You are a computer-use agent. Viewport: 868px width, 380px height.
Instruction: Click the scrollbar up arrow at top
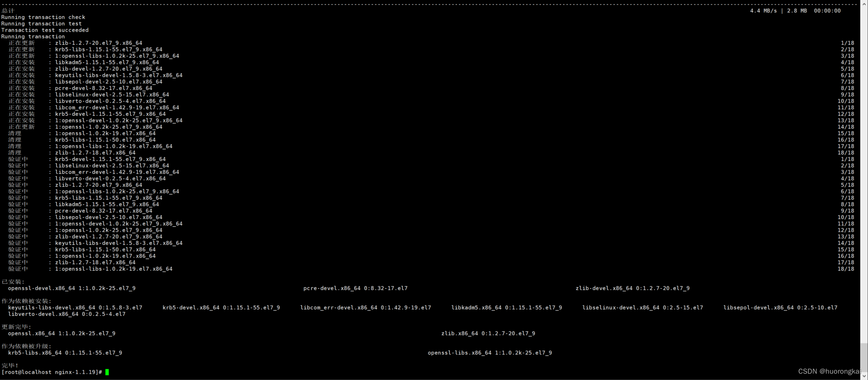pyautogui.click(x=864, y=3)
